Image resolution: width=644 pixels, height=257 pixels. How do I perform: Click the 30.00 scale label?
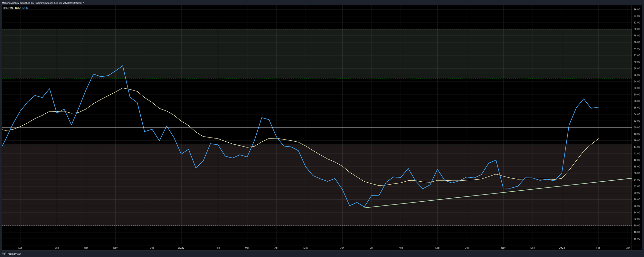[x=637, y=193]
